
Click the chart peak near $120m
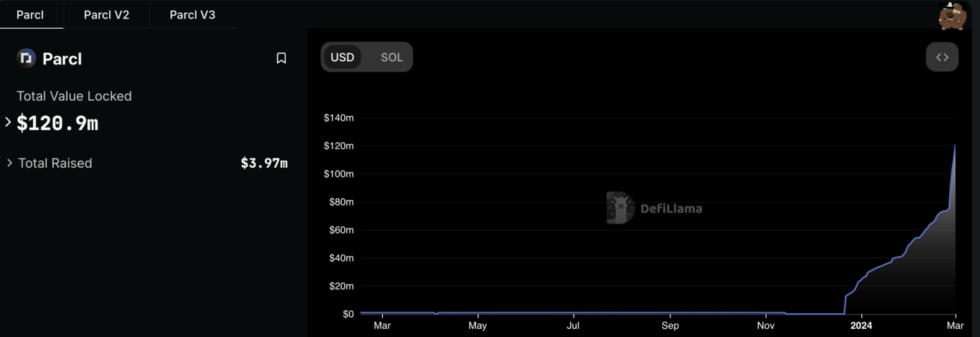954,146
